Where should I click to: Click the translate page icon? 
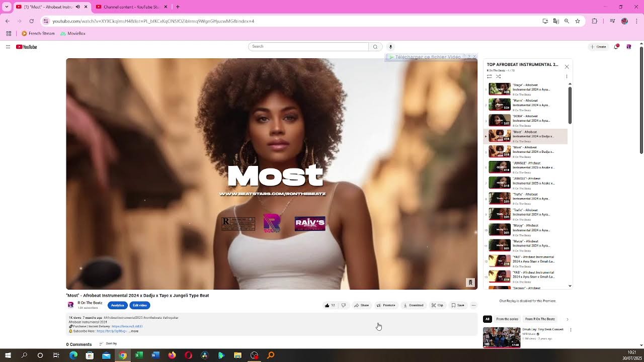[x=556, y=21]
